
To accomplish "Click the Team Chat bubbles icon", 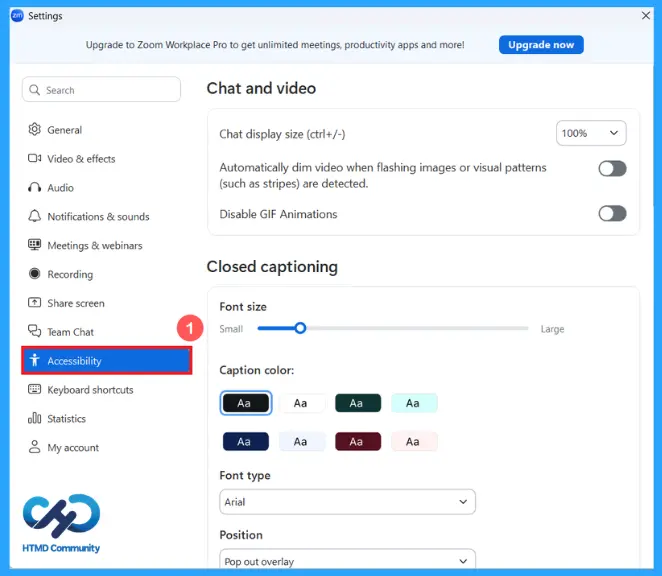I will (x=35, y=331).
